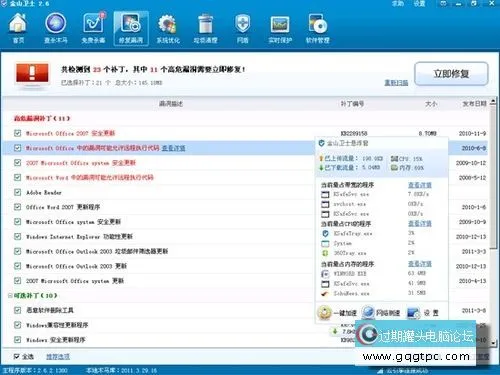Click the 本地木马库 version in status bar
Screen dimensions: 500x375
[x=121, y=370]
